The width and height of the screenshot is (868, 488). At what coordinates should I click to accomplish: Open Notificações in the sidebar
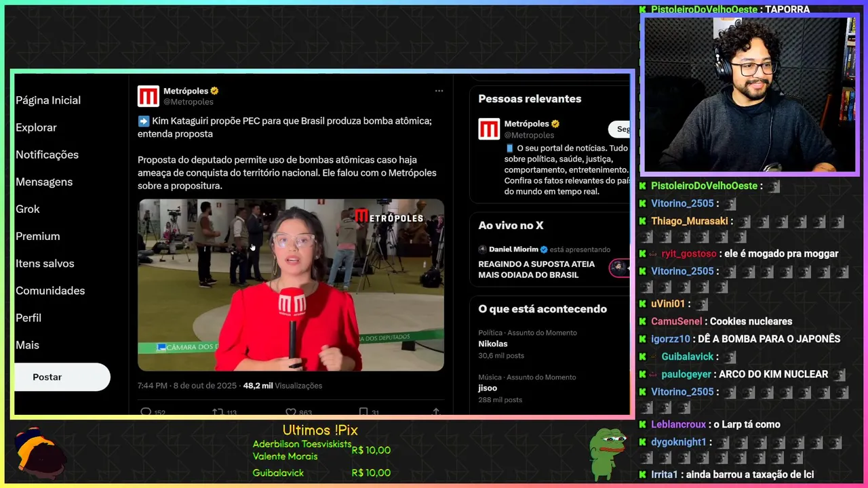47,155
